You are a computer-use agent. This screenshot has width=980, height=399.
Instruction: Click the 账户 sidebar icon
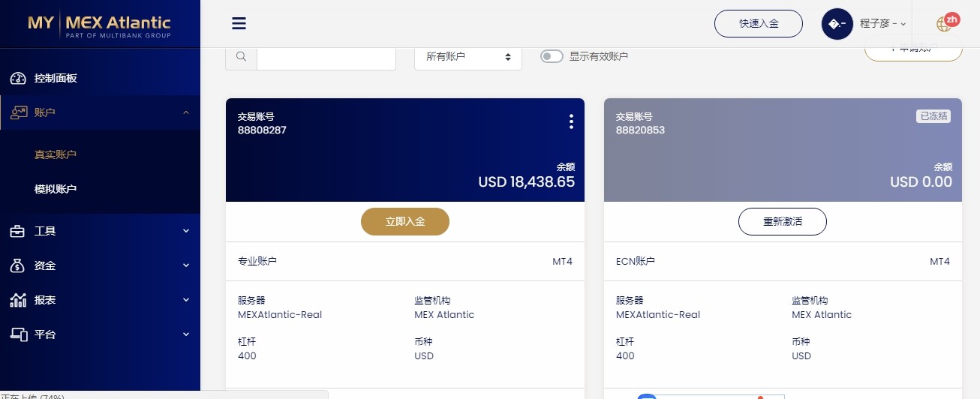click(18, 112)
